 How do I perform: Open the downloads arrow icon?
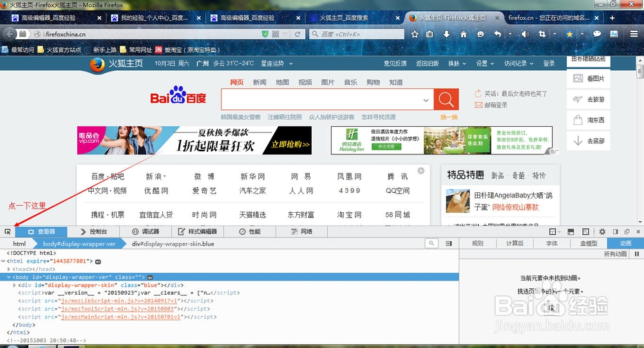(x=446, y=34)
